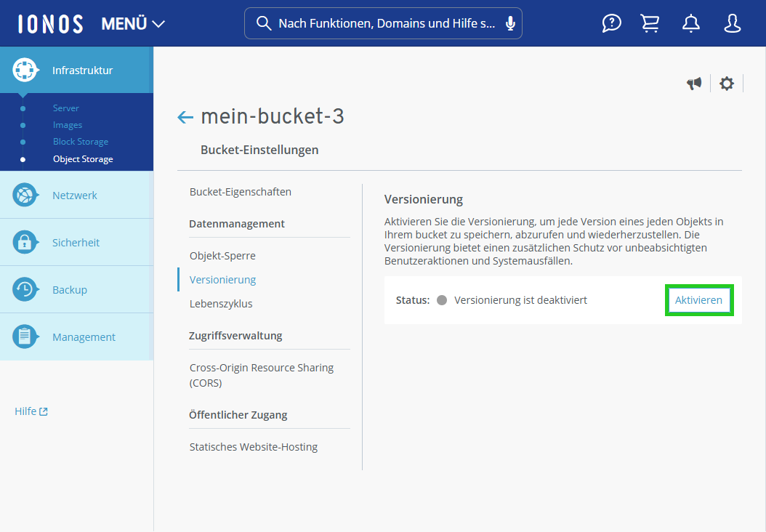Open the Hilfe link
This screenshot has width=766, height=532.
point(31,411)
